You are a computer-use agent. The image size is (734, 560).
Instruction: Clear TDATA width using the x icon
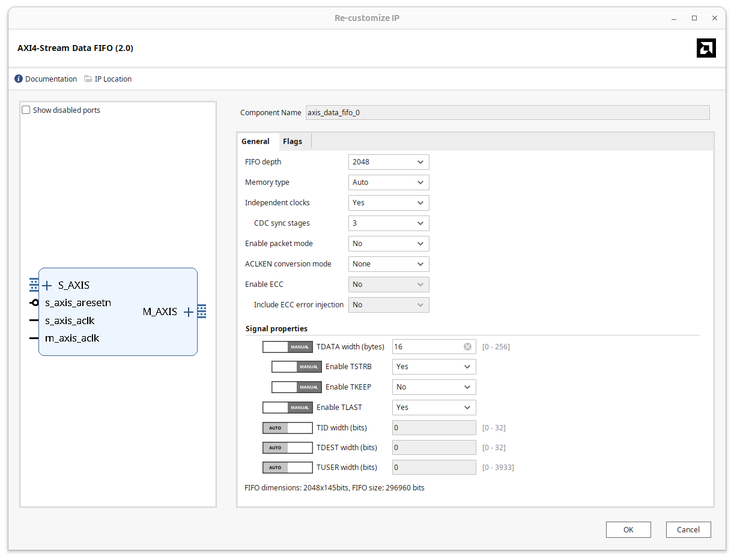[467, 346]
